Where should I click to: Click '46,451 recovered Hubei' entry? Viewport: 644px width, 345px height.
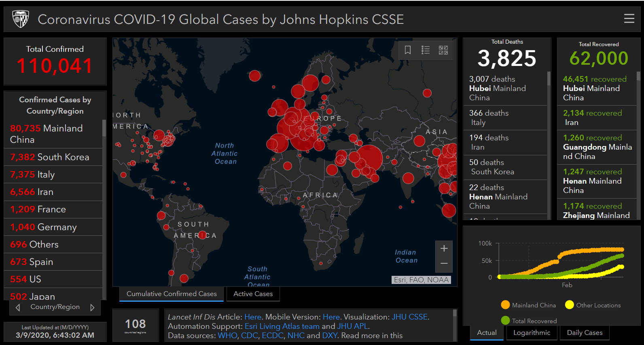click(597, 88)
